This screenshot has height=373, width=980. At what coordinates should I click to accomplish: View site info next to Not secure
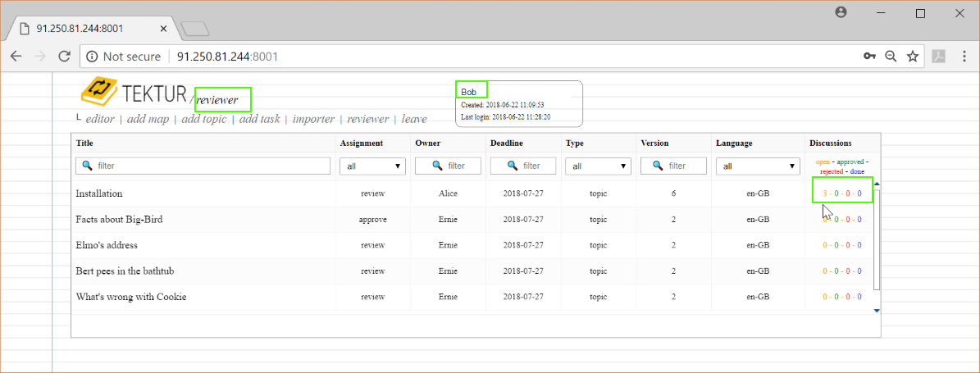tap(92, 57)
